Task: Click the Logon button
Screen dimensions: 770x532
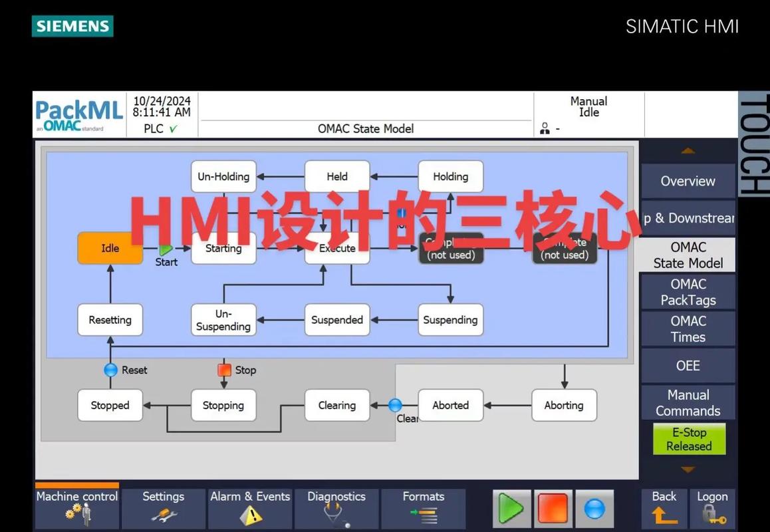Action: 712,508
